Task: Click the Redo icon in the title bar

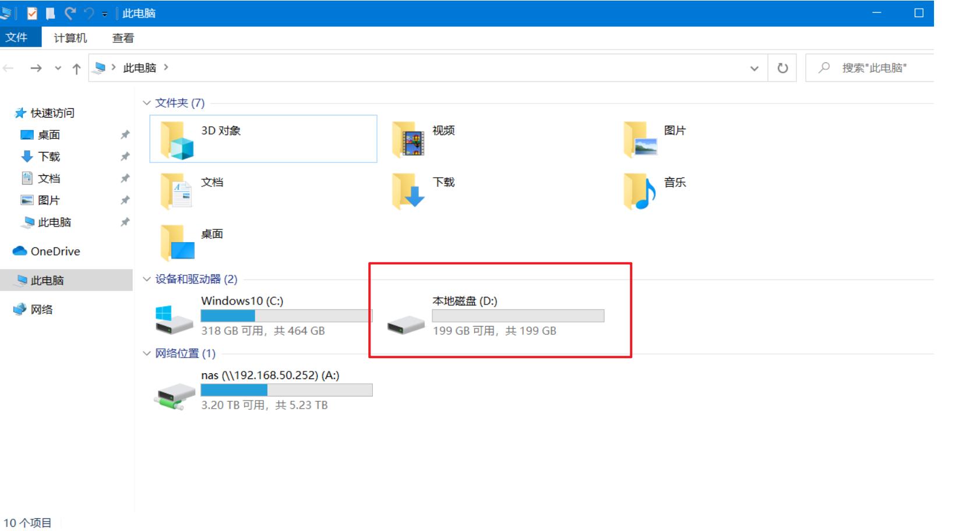Action: [x=70, y=13]
